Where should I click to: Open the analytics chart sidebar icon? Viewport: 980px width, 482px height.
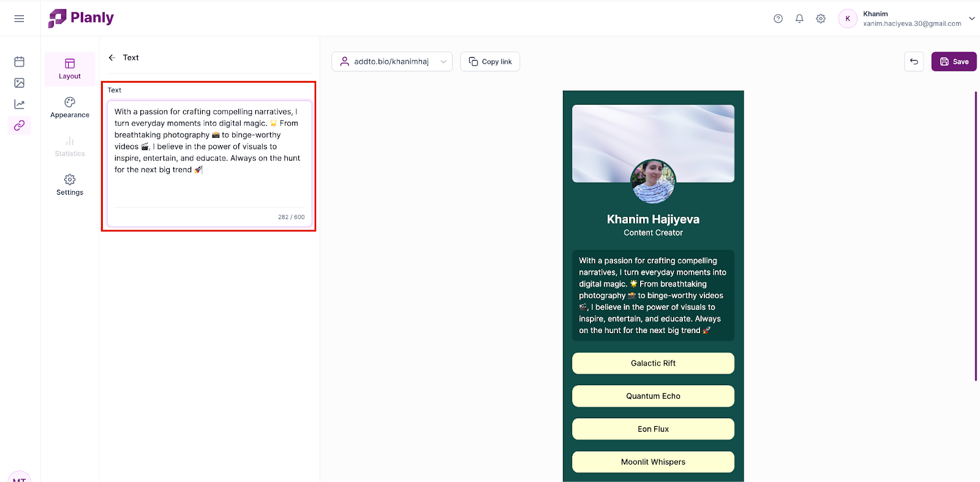pyautogui.click(x=20, y=104)
